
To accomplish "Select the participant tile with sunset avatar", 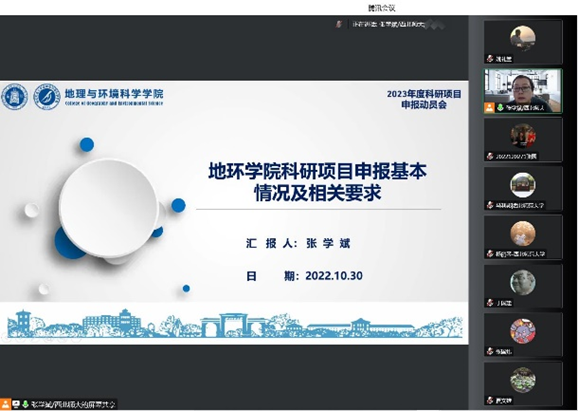I will [x=523, y=42].
